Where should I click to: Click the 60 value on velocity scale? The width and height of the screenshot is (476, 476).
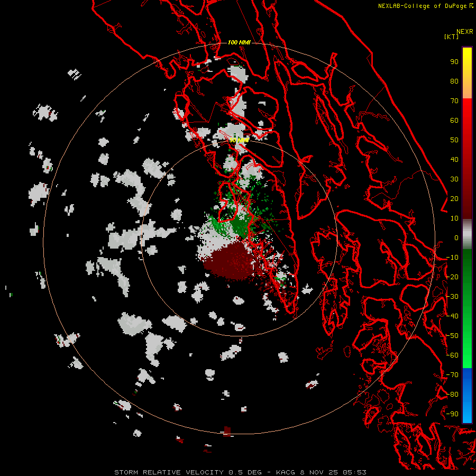pyautogui.click(x=454, y=120)
